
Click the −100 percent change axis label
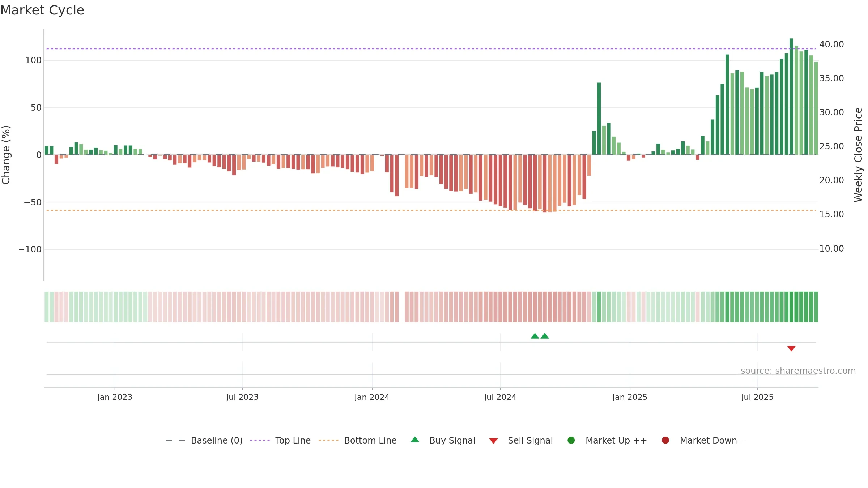click(30, 249)
